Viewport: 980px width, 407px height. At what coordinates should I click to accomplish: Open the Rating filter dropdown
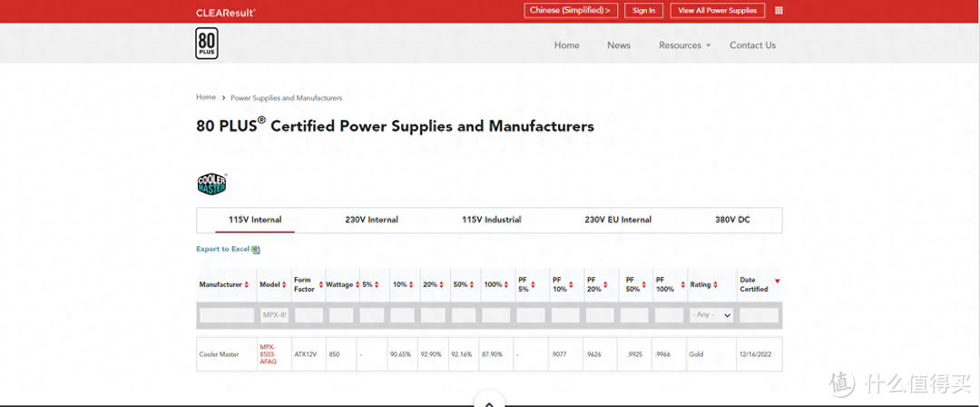pos(711,315)
